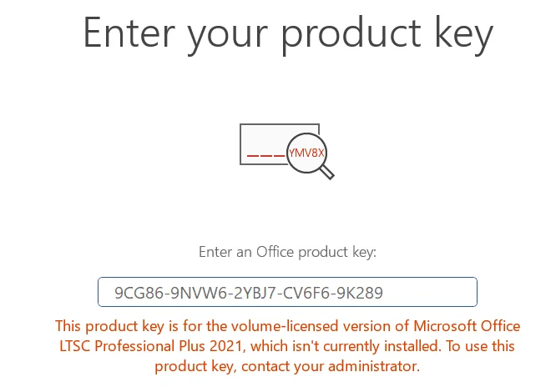Image resolution: width=556 pixels, height=392 pixels.
Task: Click the magnifying glass handle
Action: 327,173
